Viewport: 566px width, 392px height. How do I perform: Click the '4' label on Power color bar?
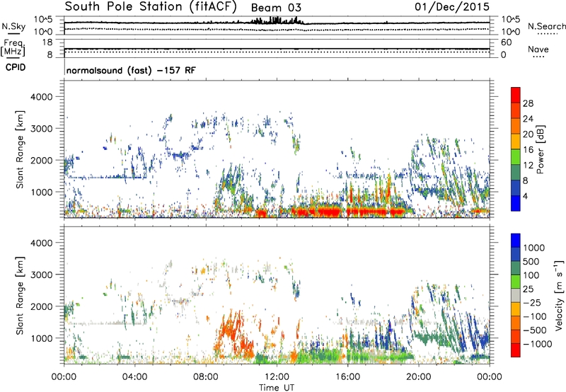point(525,197)
